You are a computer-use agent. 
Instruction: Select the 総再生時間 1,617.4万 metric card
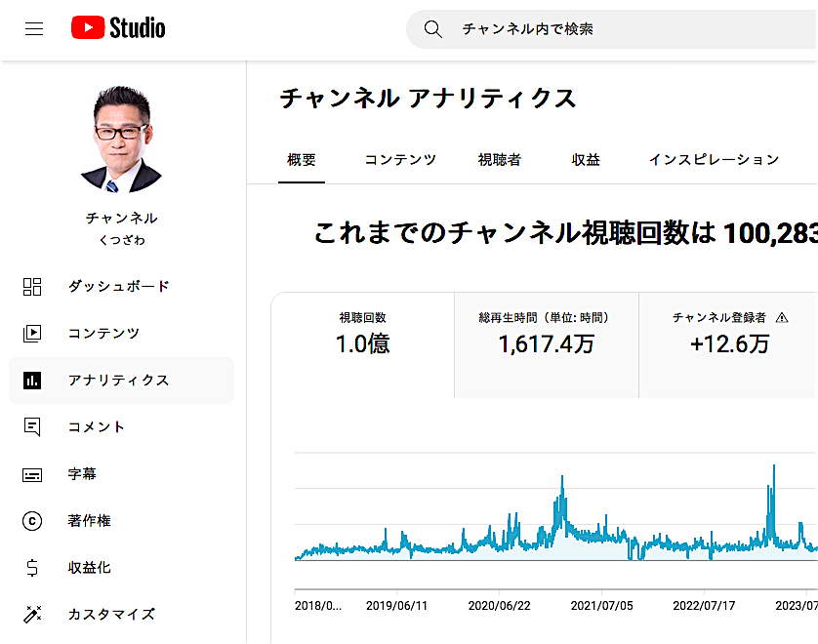[547, 345]
